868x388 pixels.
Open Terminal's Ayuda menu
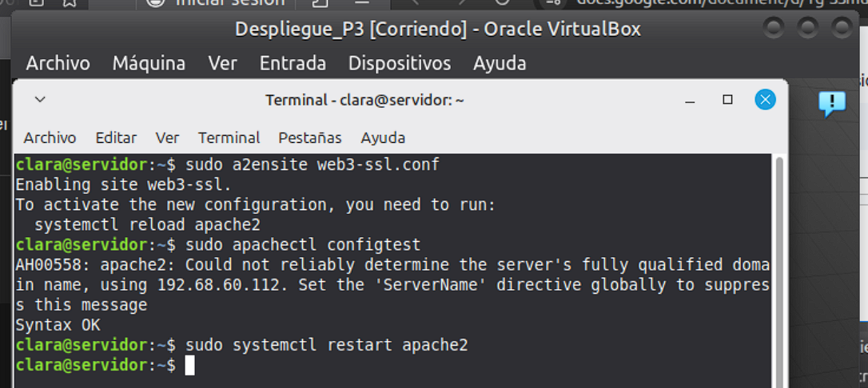pyautogui.click(x=383, y=137)
